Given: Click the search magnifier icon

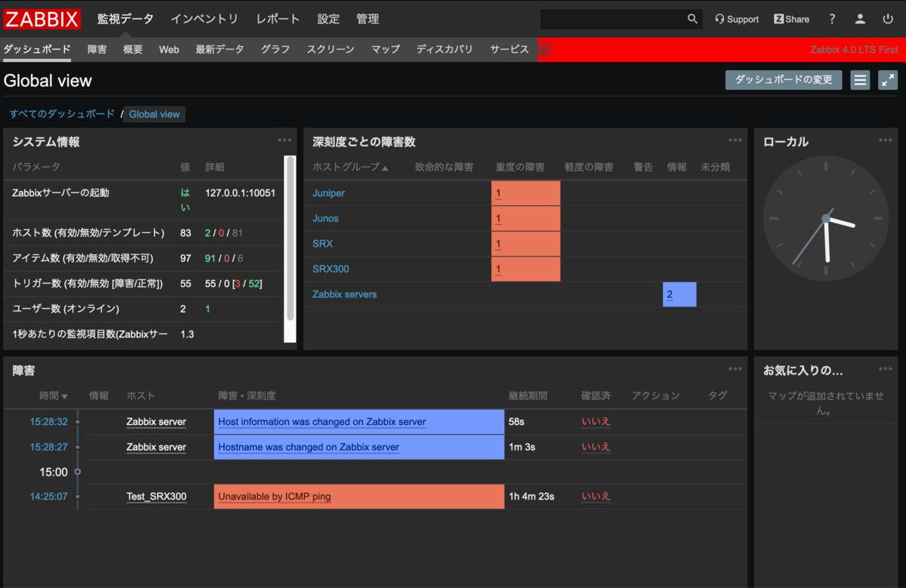Looking at the screenshot, I should [692, 19].
